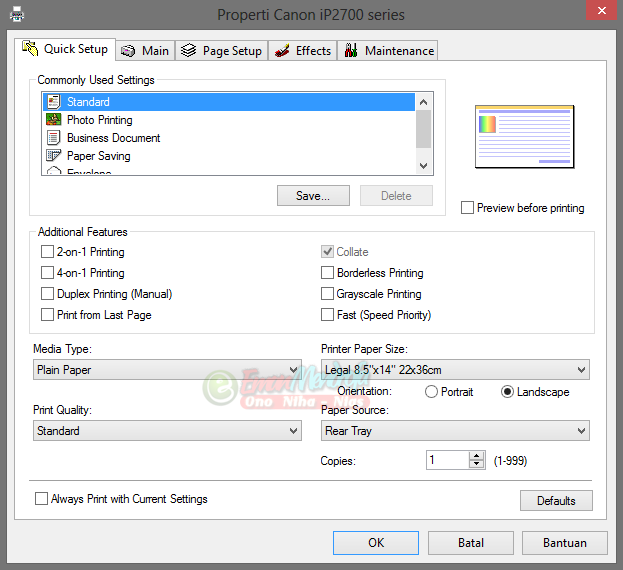Viewport: 623px width, 570px height.
Task: Select Standard text in Commonly Used Settings
Action: (88, 102)
